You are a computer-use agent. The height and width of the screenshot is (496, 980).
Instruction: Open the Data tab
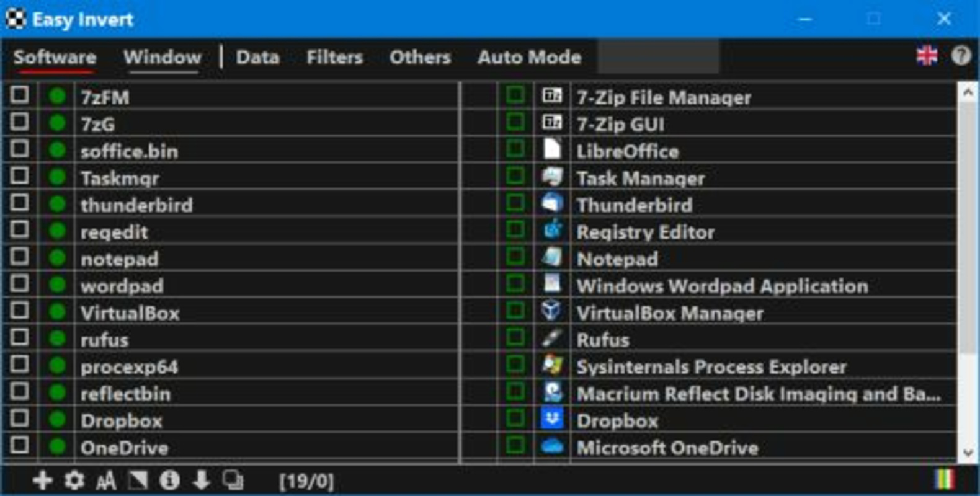pyautogui.click(x=257, y=57)
